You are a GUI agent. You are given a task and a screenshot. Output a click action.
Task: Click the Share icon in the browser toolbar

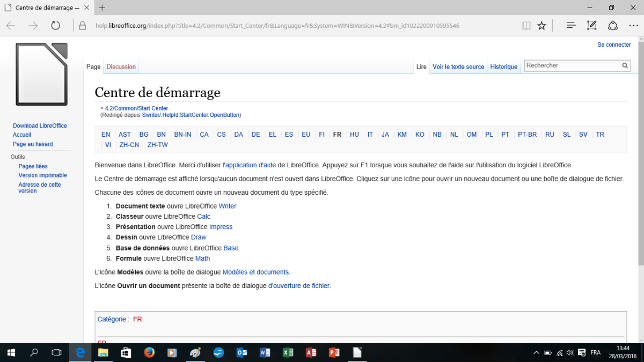(x=612, y=25)
